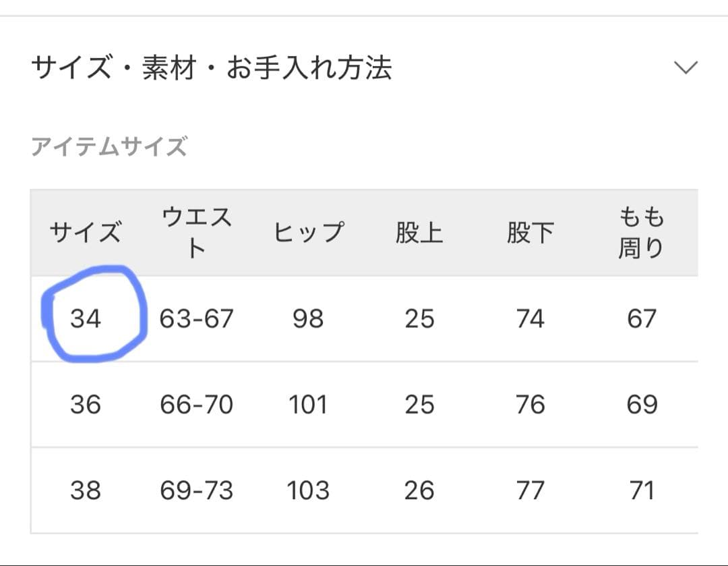Screen dimensions: 728x566
Task: Click the waist value 66-70
Action: [x=196, y=405]
